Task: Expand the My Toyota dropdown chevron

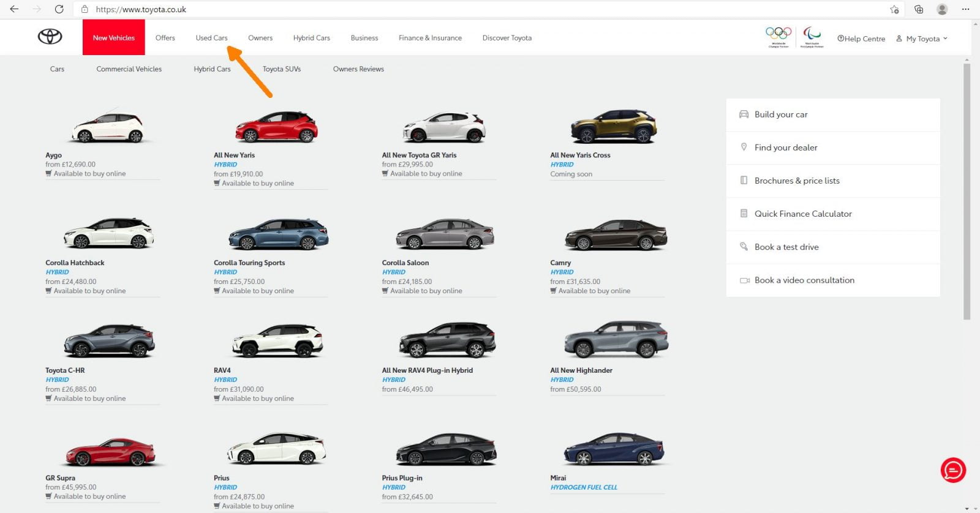Action: [945, 38]
